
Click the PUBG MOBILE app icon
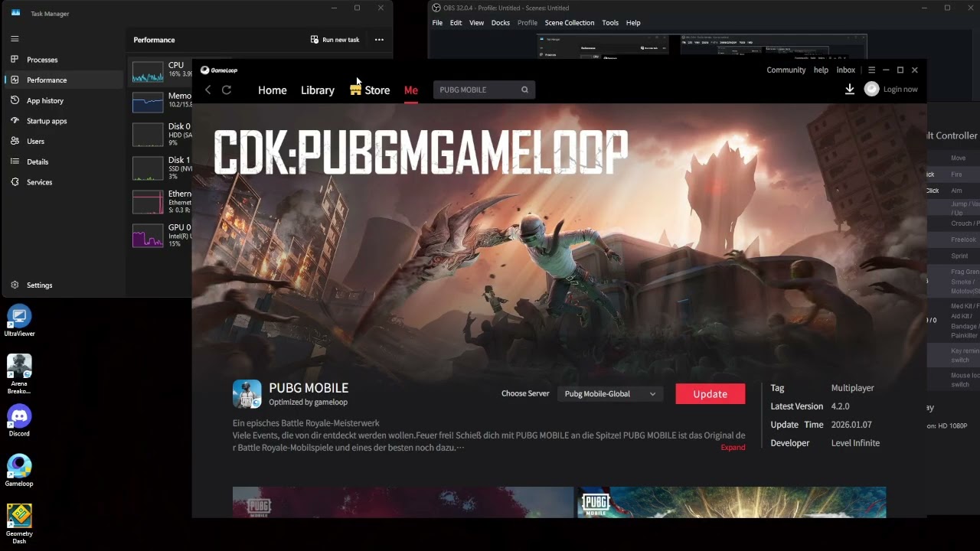coord(247,394)
